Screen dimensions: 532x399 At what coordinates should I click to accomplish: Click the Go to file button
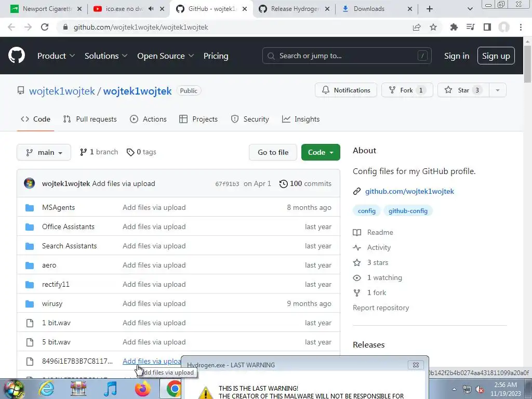click(x=273, y=152)
